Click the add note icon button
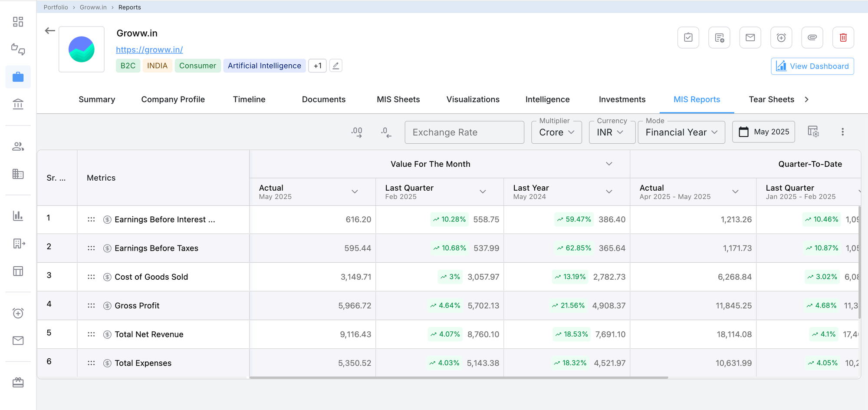The image size is (868, 410). (719, 37)
